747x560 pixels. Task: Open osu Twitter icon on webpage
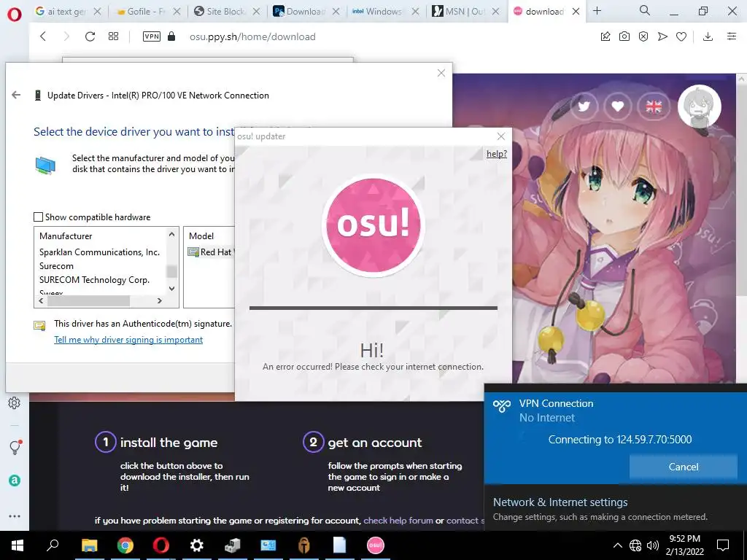point(584,106)
